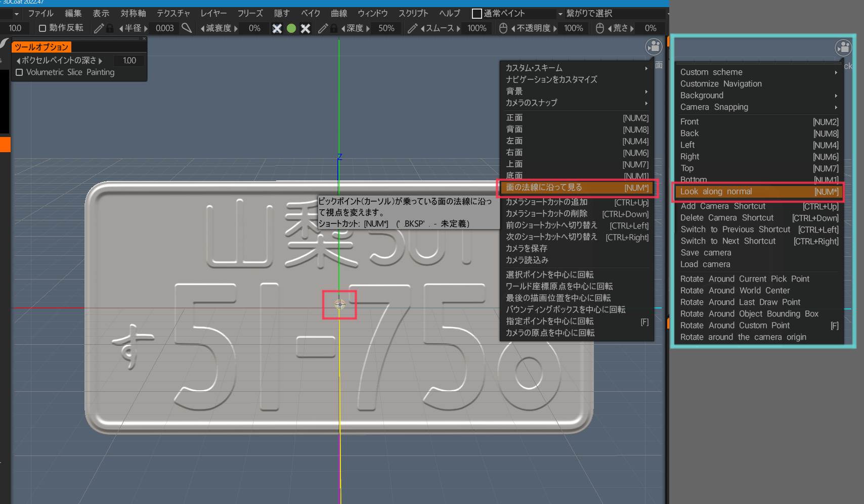Viewport: 864px width, 504px height.
Task: Expand the カスタム・スキーム submenu
Action: 577,68
